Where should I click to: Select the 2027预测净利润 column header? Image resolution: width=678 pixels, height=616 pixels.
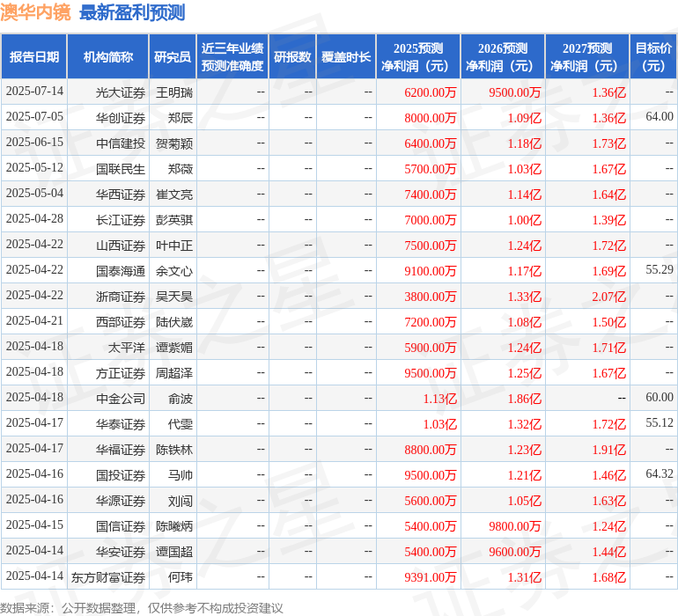(x=587, y=56)
